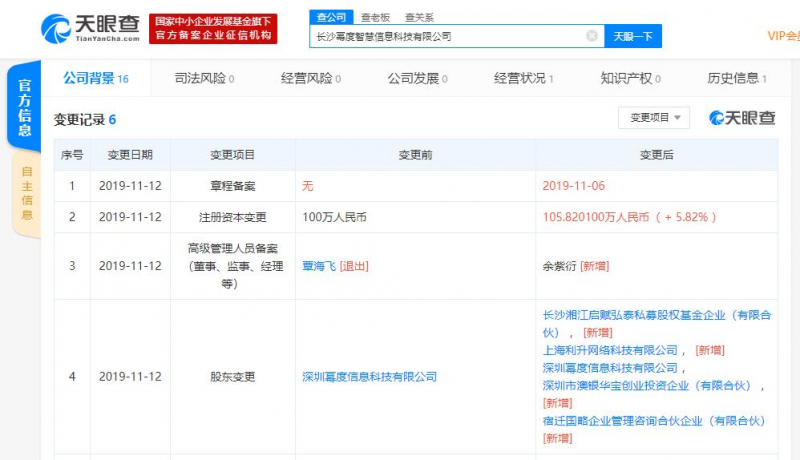Click the 变更前 column header

[x=415, y=155]
